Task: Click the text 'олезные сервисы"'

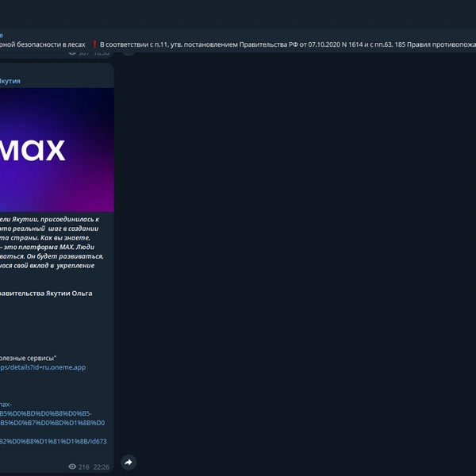Action: point(29,359)
